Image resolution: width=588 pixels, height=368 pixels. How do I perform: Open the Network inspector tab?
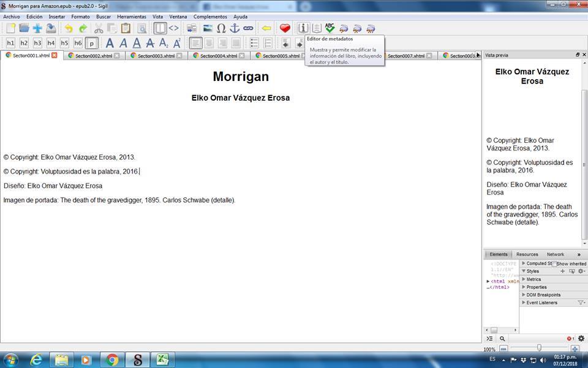[555, 254]
